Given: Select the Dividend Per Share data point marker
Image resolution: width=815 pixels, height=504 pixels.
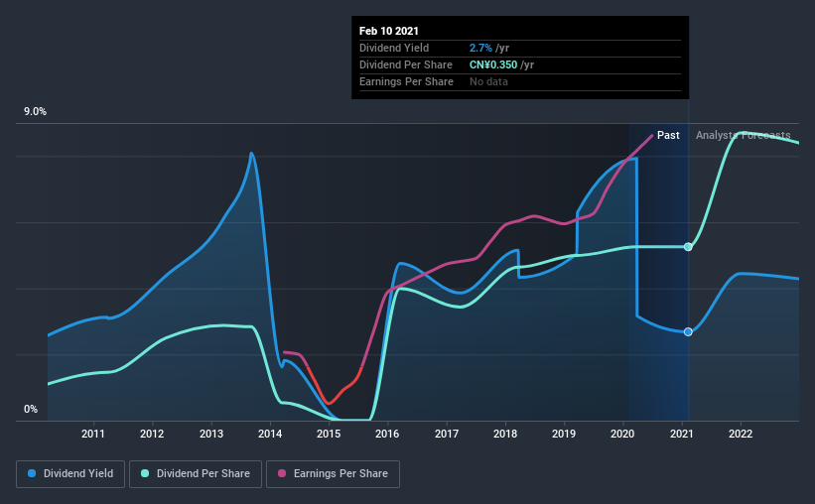Looking at the screenshot, I should [x=688, y=247].
